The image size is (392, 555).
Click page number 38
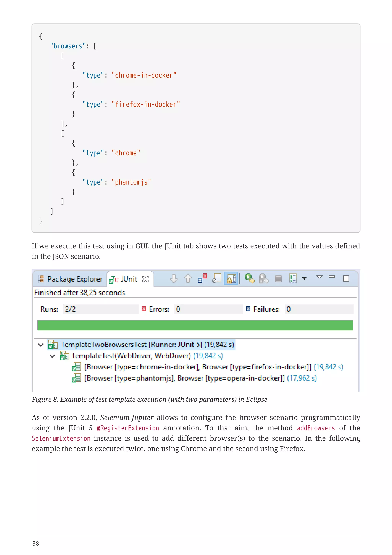coord(36,544)
